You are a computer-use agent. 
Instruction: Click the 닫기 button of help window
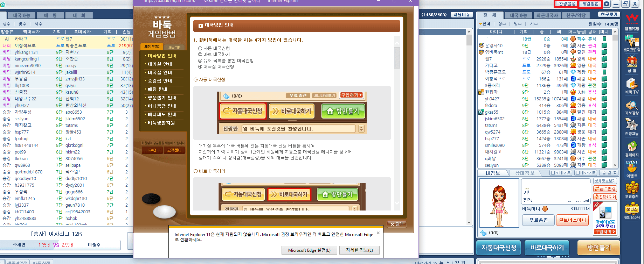(397, 224)
